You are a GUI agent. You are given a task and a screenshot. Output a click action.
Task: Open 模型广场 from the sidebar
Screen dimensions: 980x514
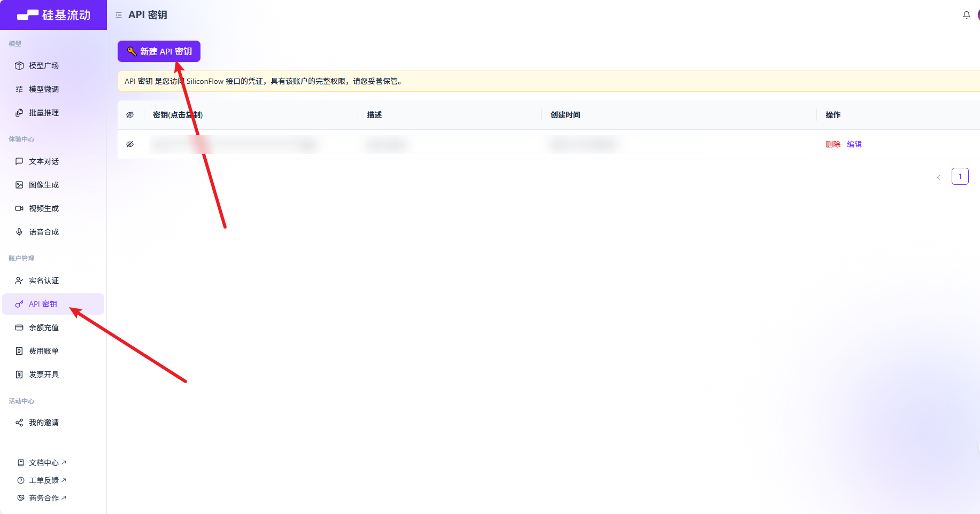pos(44,66)
